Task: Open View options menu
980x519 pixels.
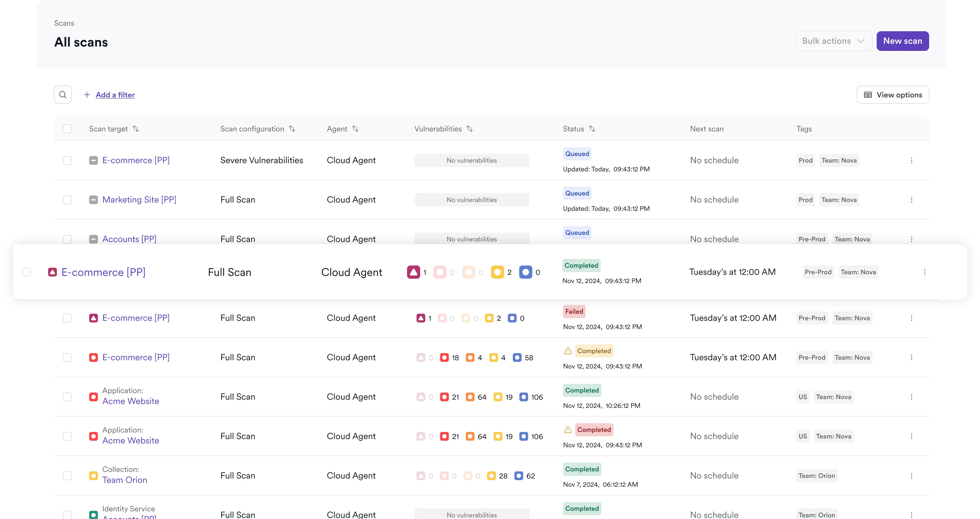Action: pos(892,95)
